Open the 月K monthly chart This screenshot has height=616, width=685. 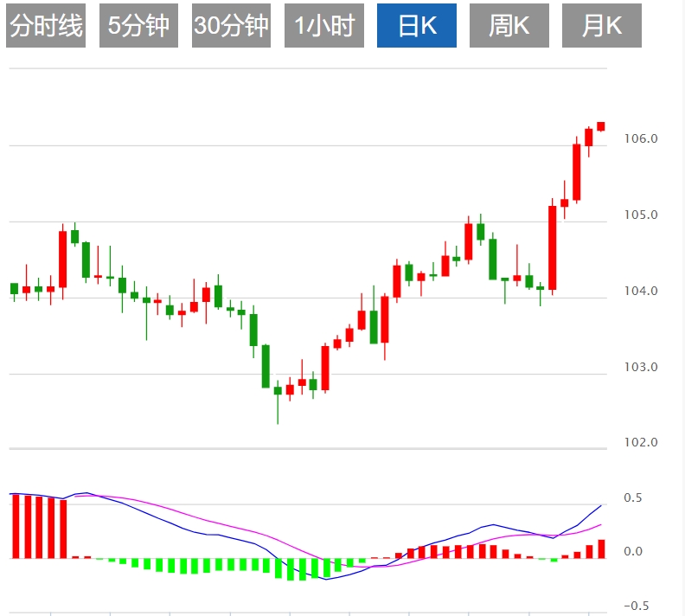[602, 26]
